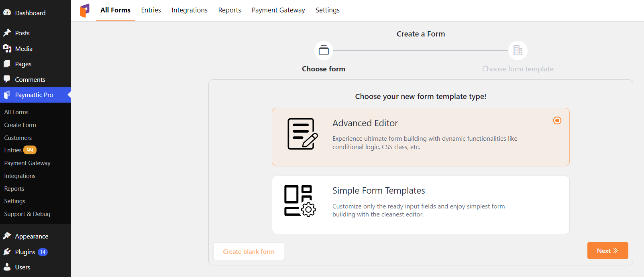Image resolution: width=644 pixels, height=277 pixels.
Task: Switch to the Entries tab
Action: click(151, 10)
